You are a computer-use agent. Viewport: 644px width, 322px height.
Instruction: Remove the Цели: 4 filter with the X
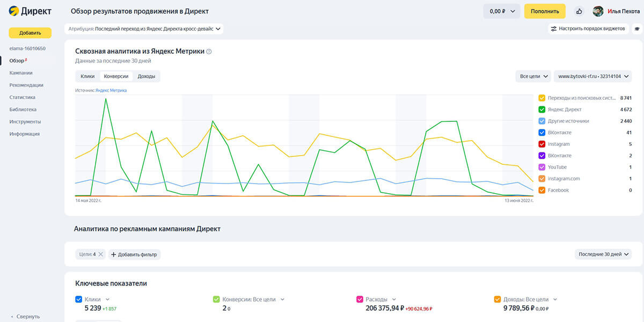point(100,254)
